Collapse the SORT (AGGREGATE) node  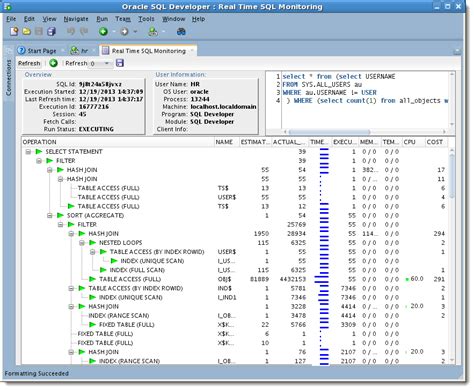[x=50, y=216]
